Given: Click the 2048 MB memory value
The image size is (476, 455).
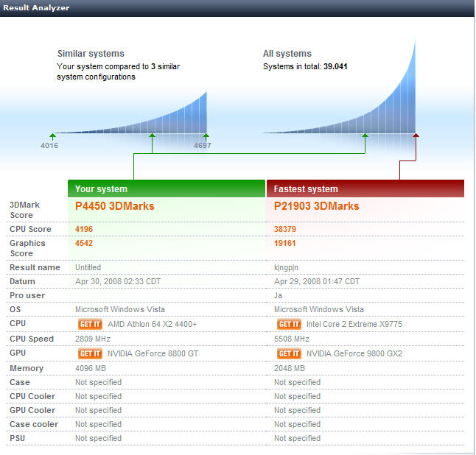Looking at the screenshot, I should [289, 368].
